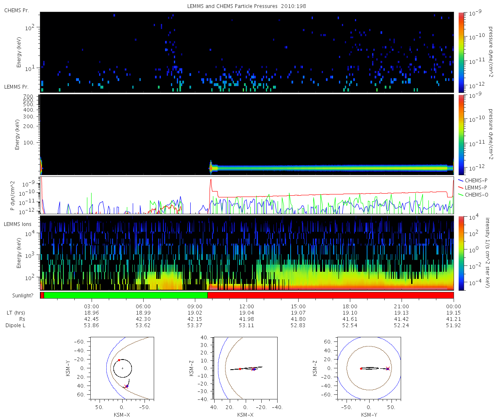Click the LEMMS-P pressure spike near 10:00
Viewport: 504px width, 420px height.
pyautogui.click(x=211, y=185)
